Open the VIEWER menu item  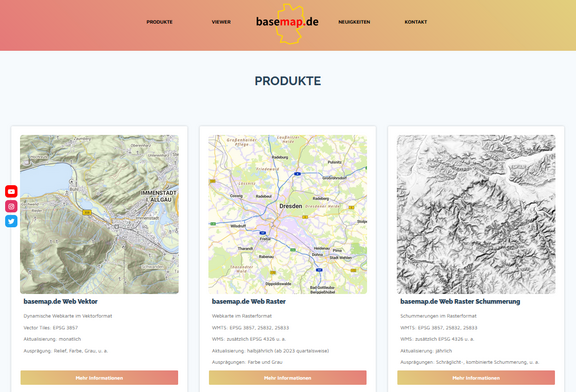(x=221, y=22)
